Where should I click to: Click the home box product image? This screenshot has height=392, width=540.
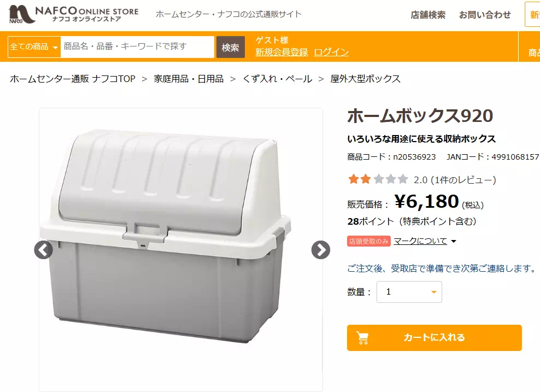tap(169, 235)
